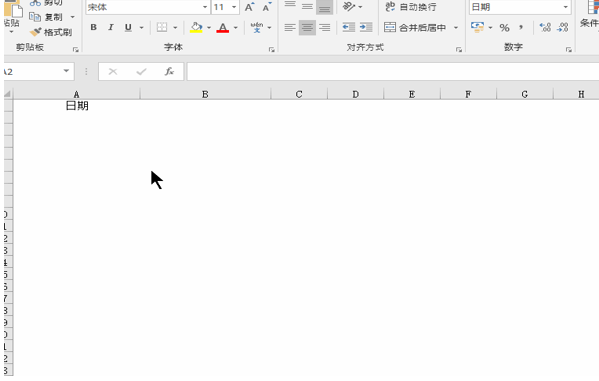This screenshot has height=381, width=599.
Task: Decrease decimal places
Action: click(563, 27)
